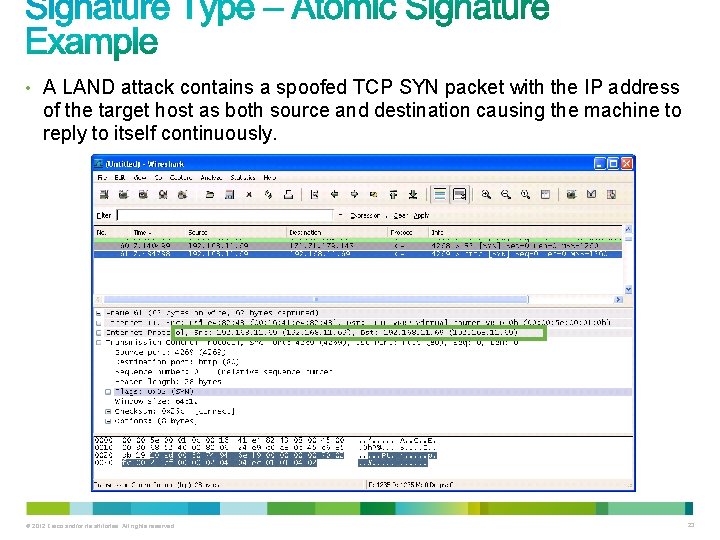The height and width of the screenshot is (540, 720).
Task: Print packets toolbar icon
Action: 288,195
